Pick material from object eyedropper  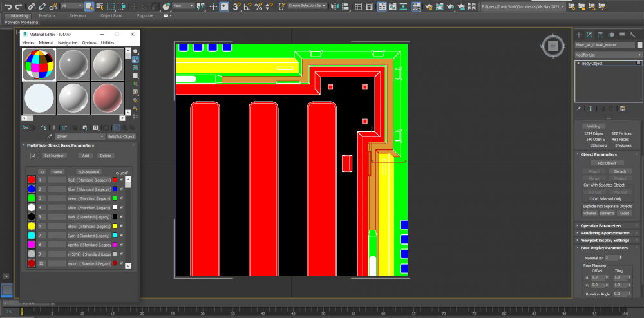point(50,136)
